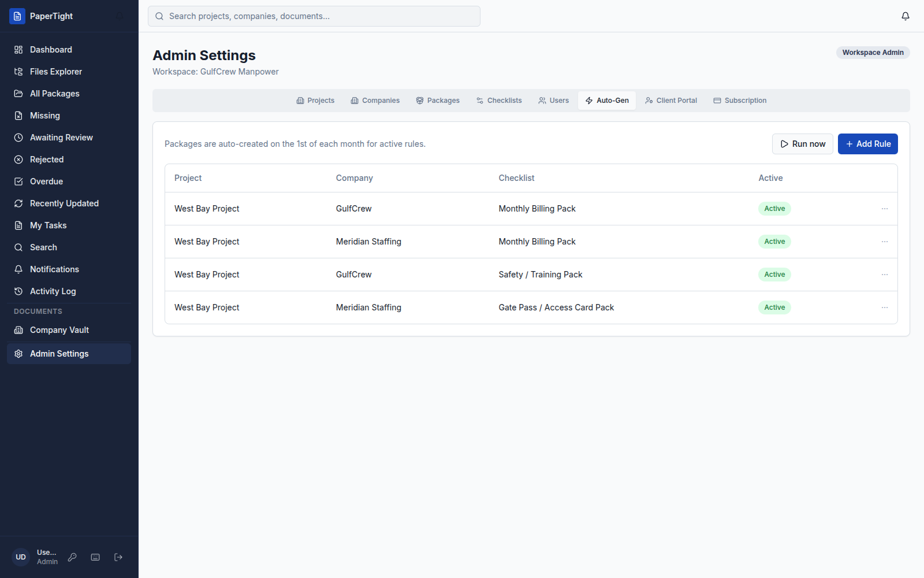Open the notification bell in the top bar
Screen dimensions: 924x578
pyautogui.click(x=906, y=16)
